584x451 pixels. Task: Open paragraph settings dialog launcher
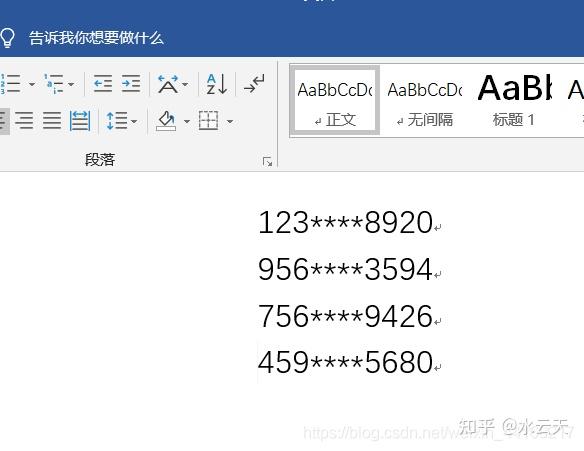point(267,162)
